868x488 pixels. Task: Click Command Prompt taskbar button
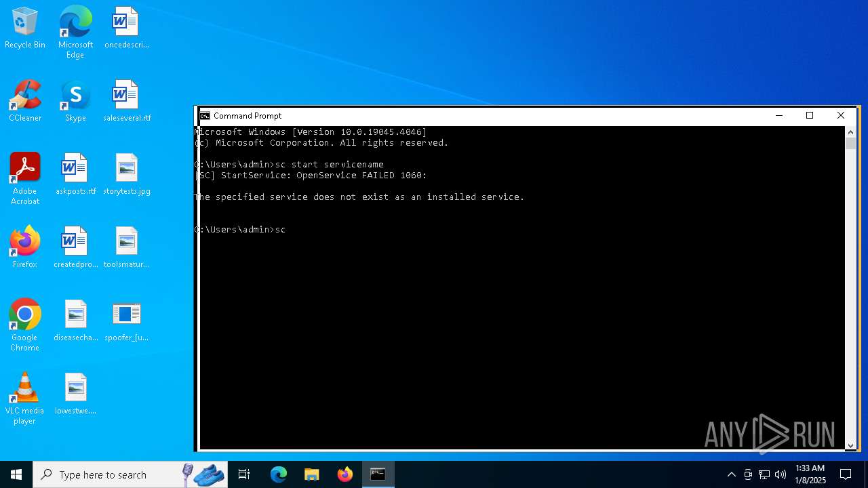[x=378, y=474]
